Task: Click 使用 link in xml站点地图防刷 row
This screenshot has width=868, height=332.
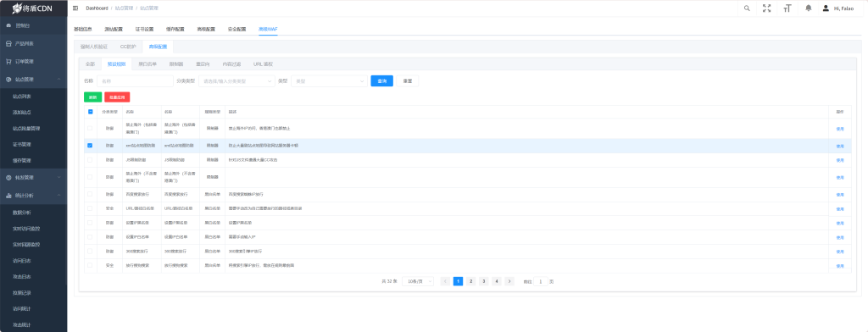Action: click(840, 146)
